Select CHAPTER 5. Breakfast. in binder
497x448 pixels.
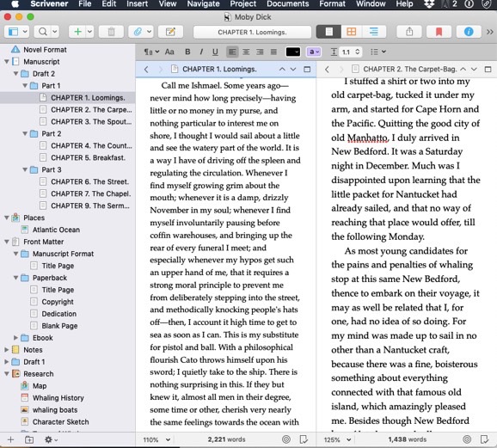pyautogui.click(x=88, y=157)
